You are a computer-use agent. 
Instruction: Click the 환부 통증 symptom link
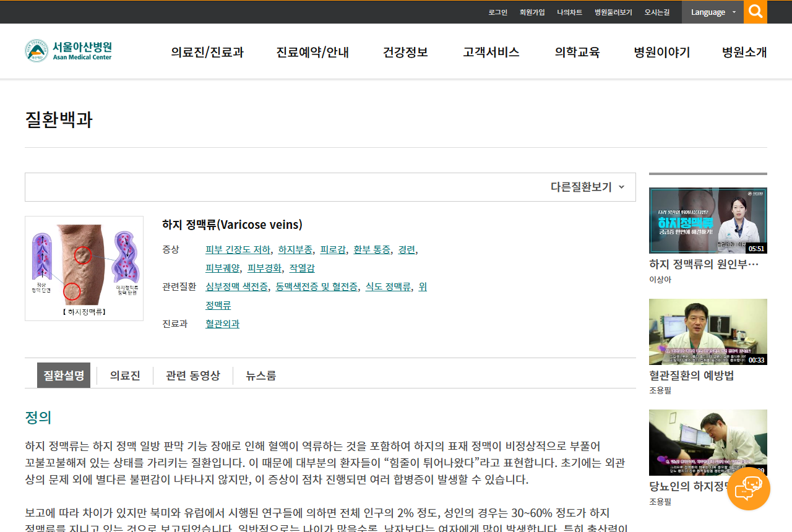pyautogui.click(x=372, y=250)
